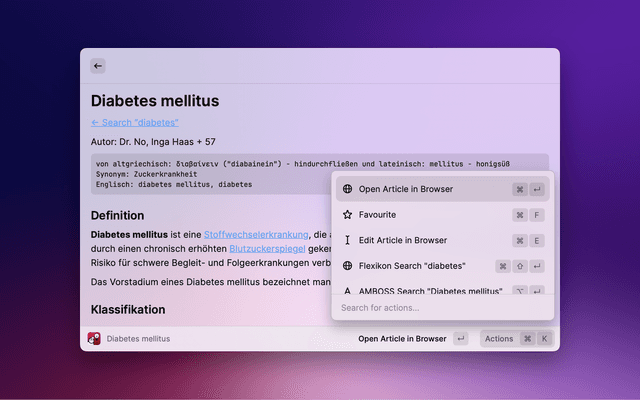
Task: Click the AMBOSS search icon
Action: (x=347, y=290)
